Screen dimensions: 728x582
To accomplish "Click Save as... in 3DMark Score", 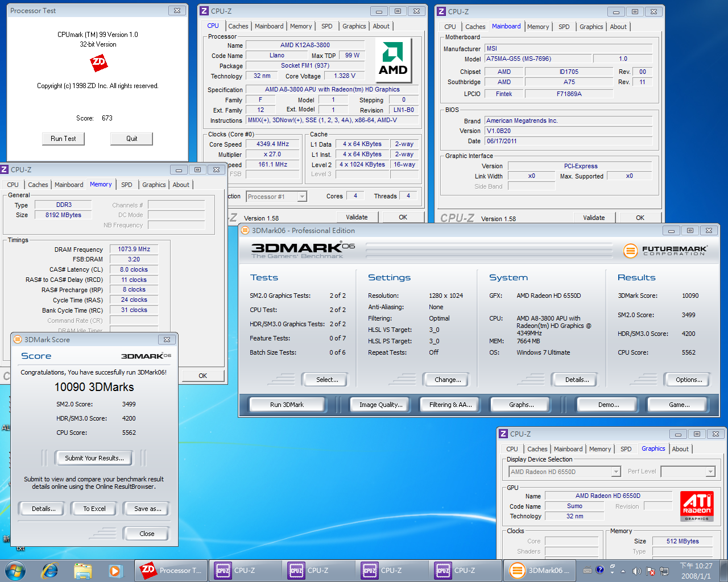I will pyautogui.click(x=147, y=509).
